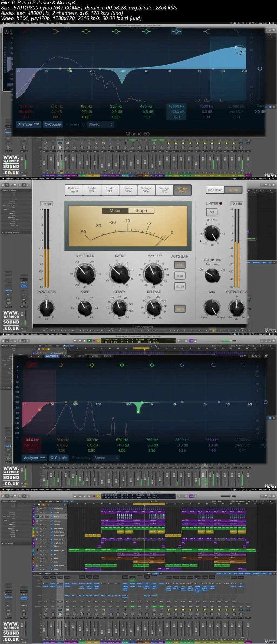Click the Master/VCA mixer filter button
This screenshot has height=644, width=277.
coord(256,573)
